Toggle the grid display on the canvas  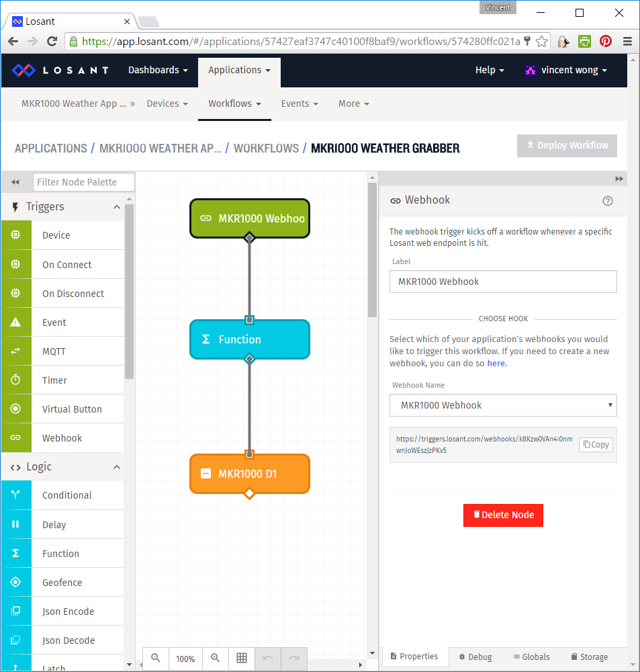[242, 659]
